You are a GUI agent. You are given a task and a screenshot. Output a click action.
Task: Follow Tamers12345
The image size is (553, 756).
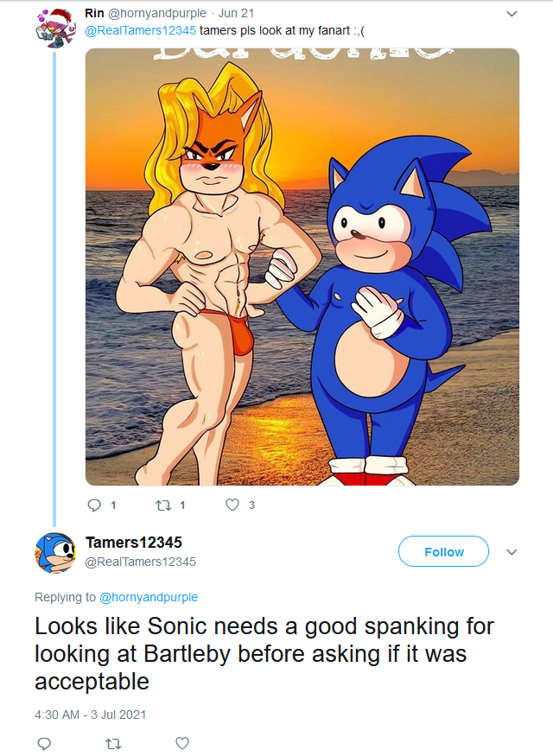click(443, 552)
